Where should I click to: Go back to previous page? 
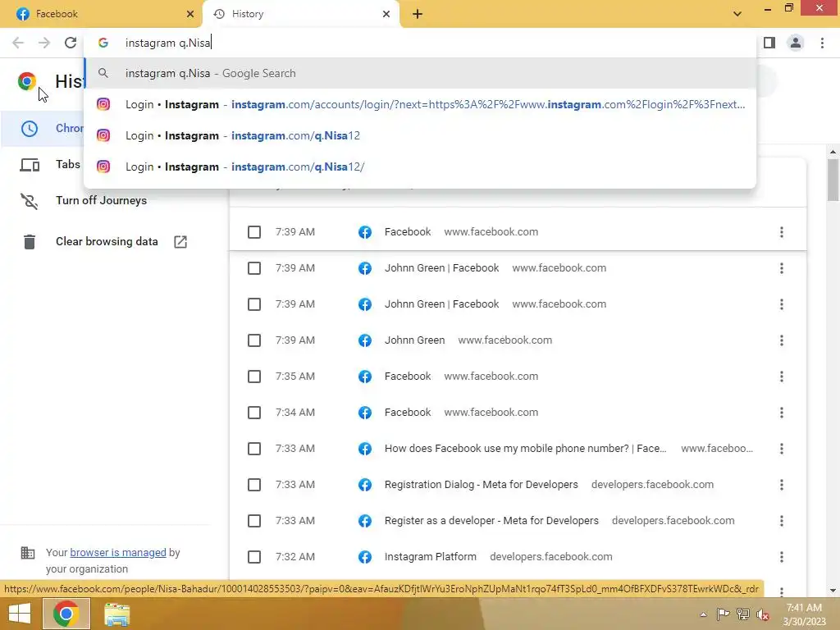tap(18, 43)
